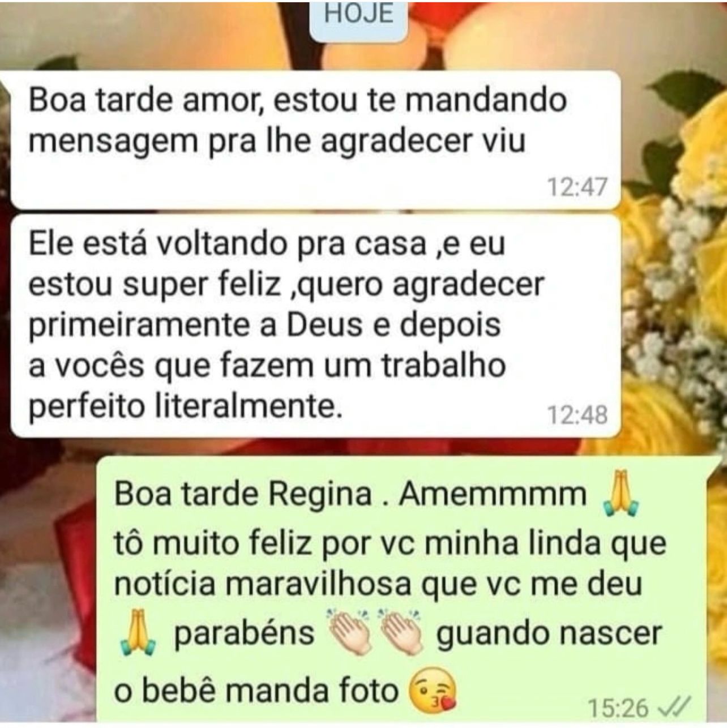The image size is (727, 728).
Task: Tap the 'o bebê manda foto' line
Action: pos(256,691)
